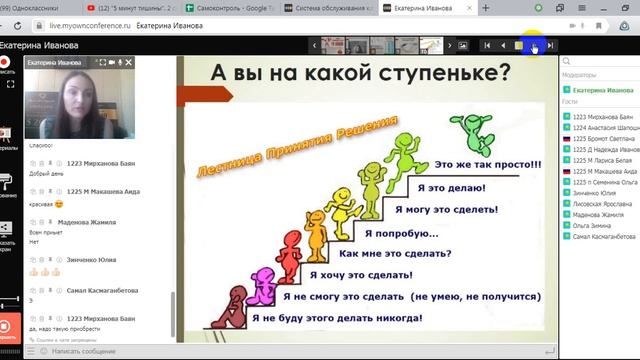Viewport: 640px width, 360px height.
Task: Click the fullscreen icon below the record button
Action: pos(11,84)
